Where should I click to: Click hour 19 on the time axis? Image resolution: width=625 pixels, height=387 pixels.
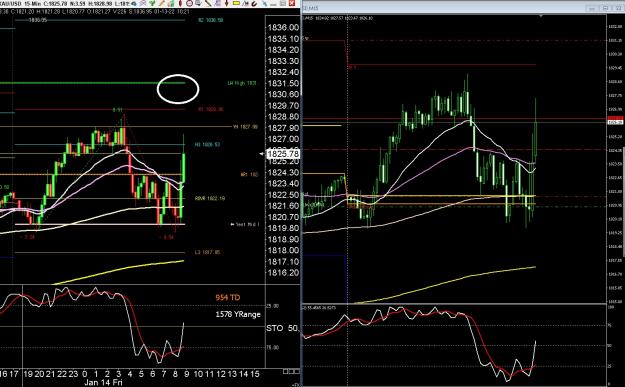click(x=28, y=374)
